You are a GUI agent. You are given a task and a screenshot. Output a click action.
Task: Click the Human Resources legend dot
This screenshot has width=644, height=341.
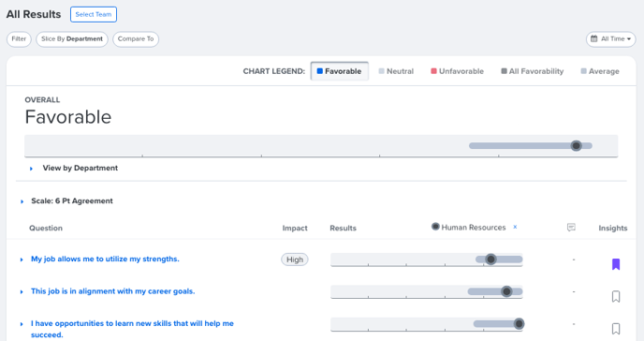click(435, 227)
